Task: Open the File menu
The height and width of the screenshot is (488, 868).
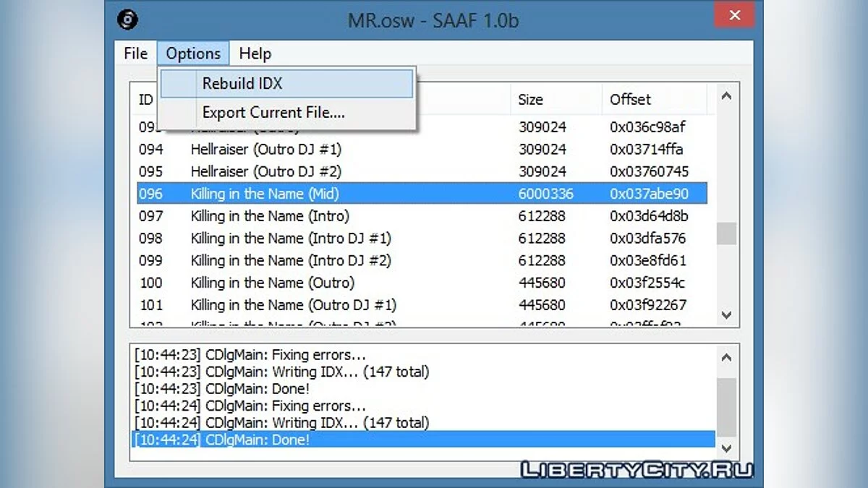Action: (135, 53)
